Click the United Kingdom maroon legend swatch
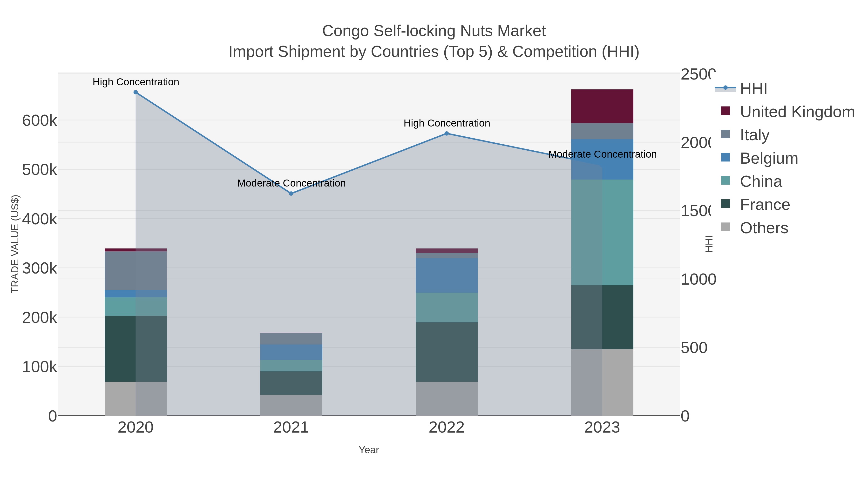The width and height of the screenshot is (868, 488). 726,111
